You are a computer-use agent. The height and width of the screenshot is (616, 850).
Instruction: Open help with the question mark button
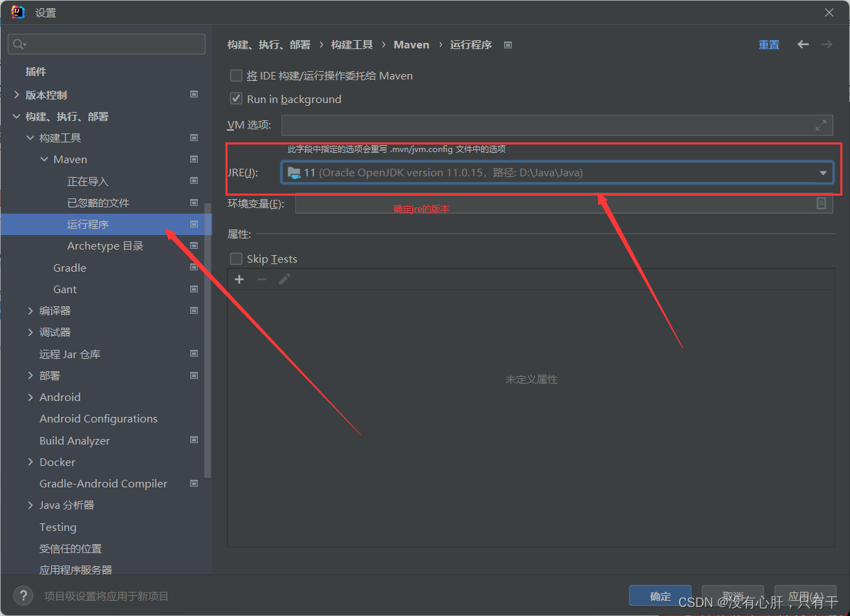[23, 595]
